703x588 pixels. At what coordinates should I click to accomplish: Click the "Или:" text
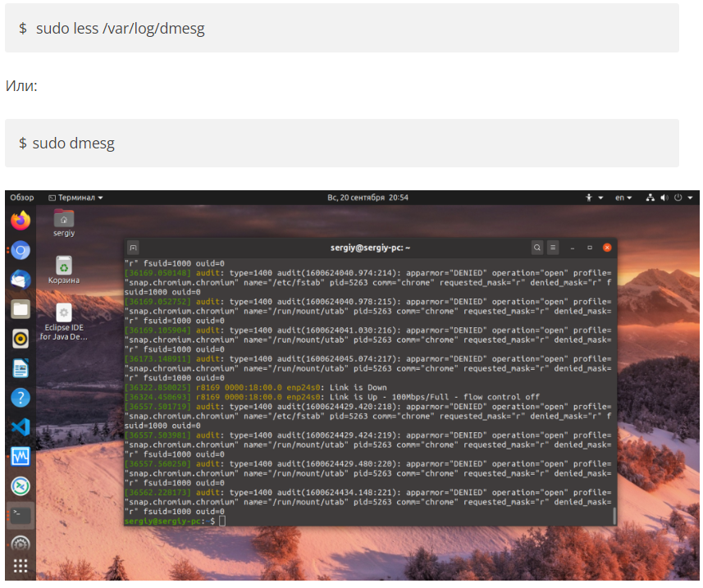pos(21,85)
